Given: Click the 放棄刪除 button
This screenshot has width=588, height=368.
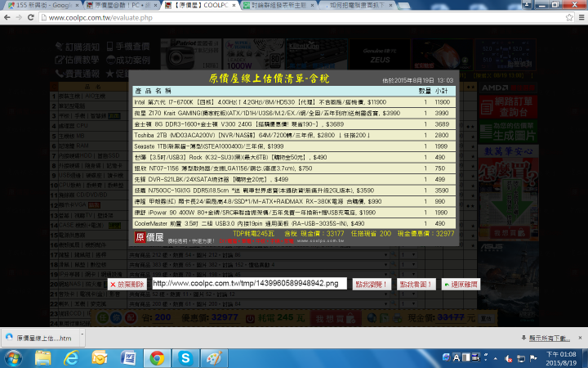Looking at the screenshot, I should [127, 285].
